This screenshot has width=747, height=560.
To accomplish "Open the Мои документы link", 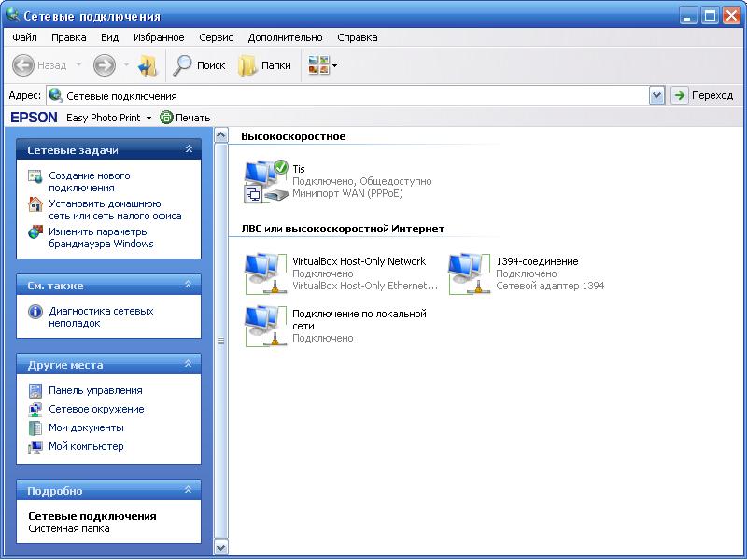I will pyautogui.click(x=86, y=427).
